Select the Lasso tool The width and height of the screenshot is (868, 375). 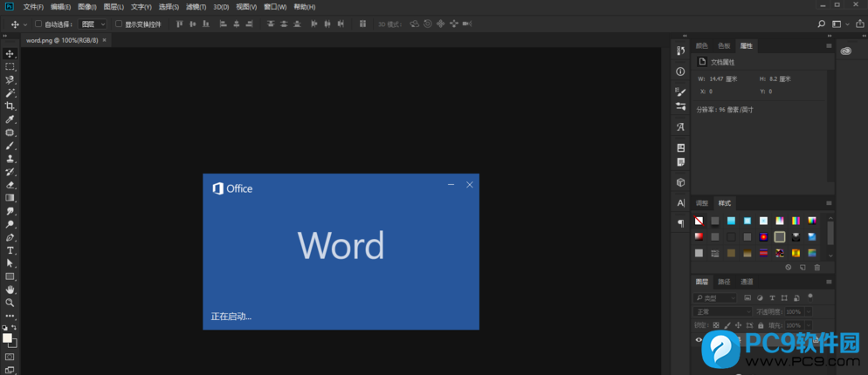pos(10,80)
